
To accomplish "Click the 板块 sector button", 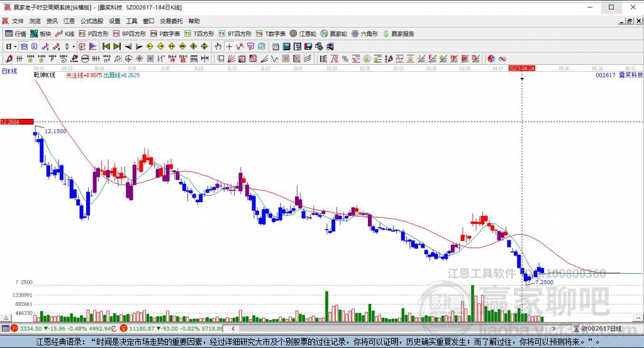I will click(x=41, y=33).
